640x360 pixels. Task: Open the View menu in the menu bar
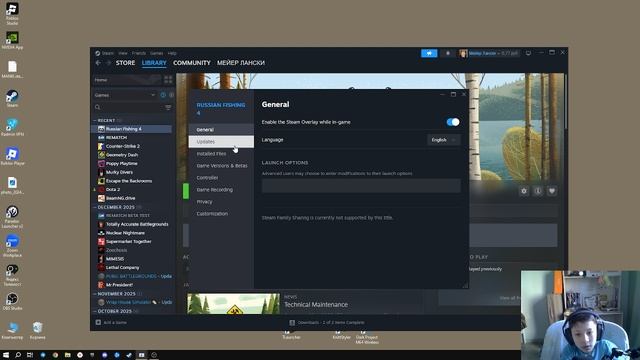pos(123,53)
